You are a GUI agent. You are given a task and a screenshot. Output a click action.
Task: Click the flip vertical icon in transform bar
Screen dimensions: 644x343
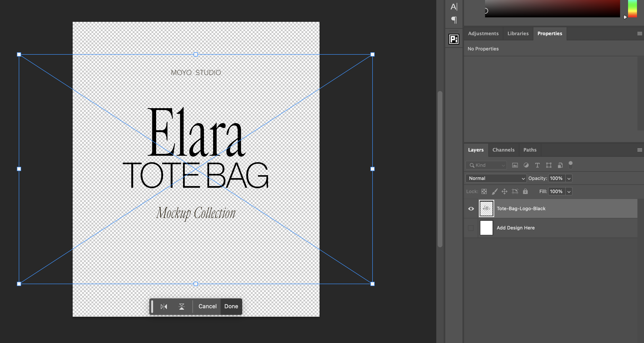pyautogui.click(x=182, y=306)
